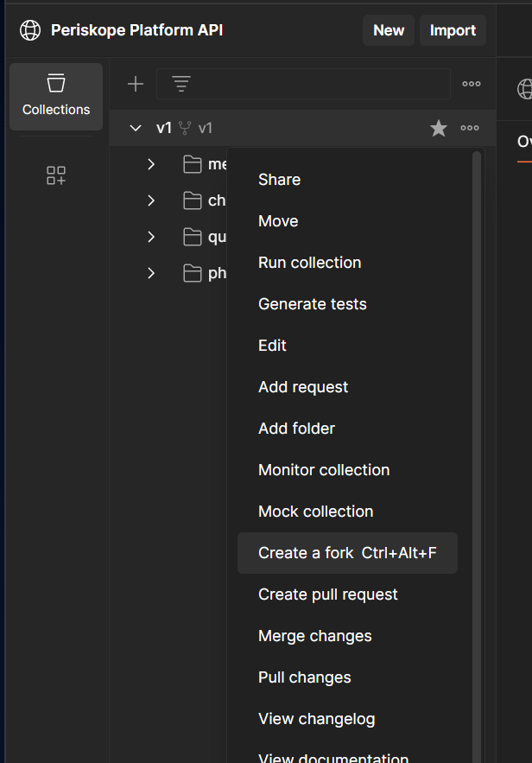532x763 pixels.
Task: Choose Share from the context menu
Action: (347, 180)
